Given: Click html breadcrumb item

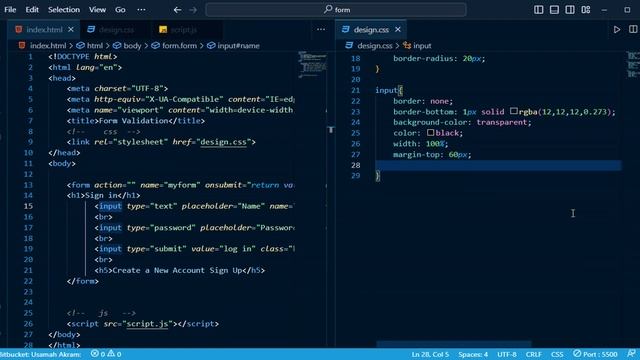Looking at the screenshot, I should point(95,46).
